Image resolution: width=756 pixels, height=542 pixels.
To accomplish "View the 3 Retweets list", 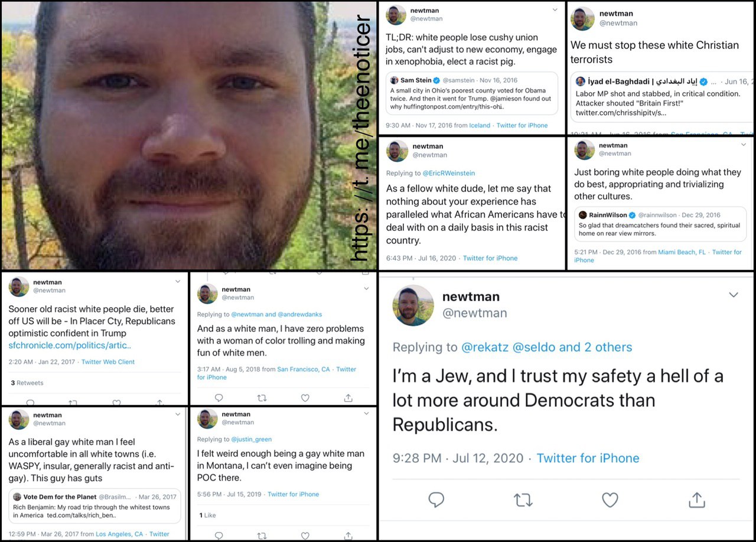I will (27, 383).
